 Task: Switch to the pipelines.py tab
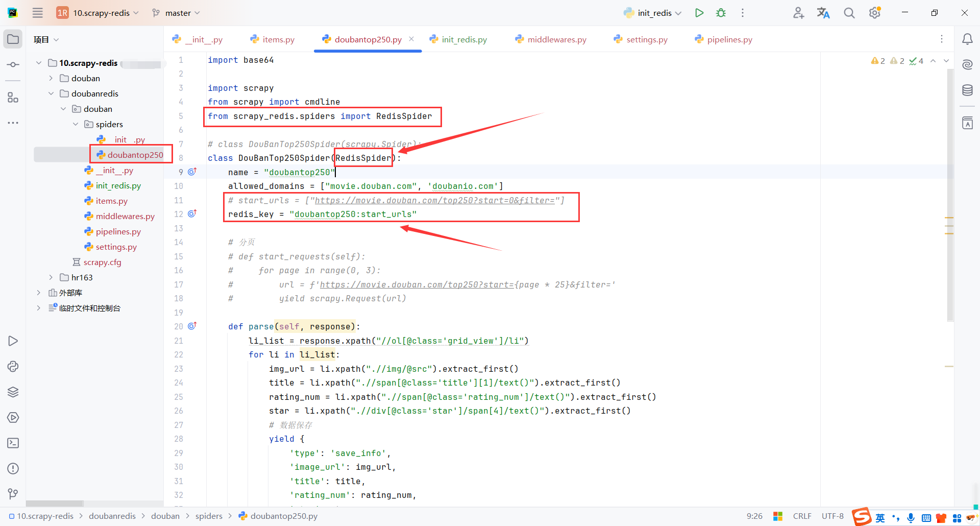723,39
